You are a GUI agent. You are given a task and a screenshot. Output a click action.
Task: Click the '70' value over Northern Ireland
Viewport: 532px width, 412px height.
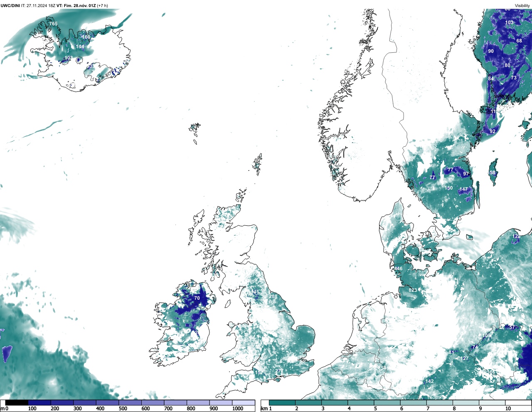click(197, 298)
